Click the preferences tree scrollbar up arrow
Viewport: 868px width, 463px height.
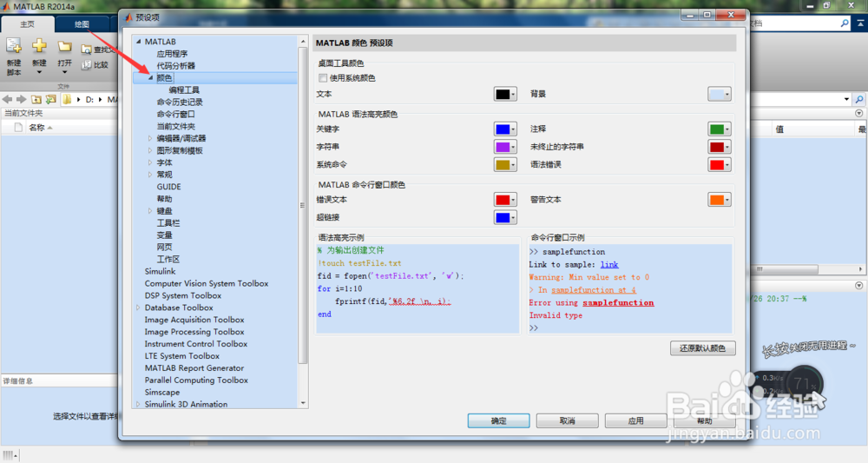(x=303, y=42)
